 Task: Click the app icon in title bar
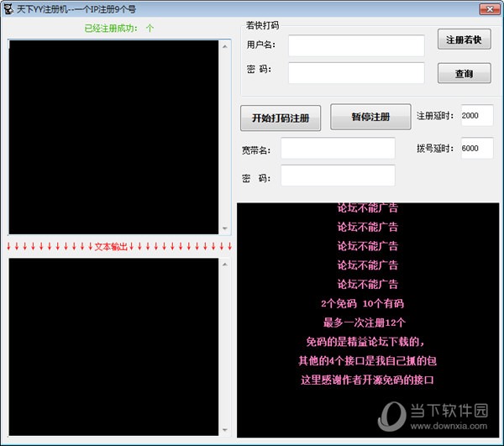click(x=8, y=8)
